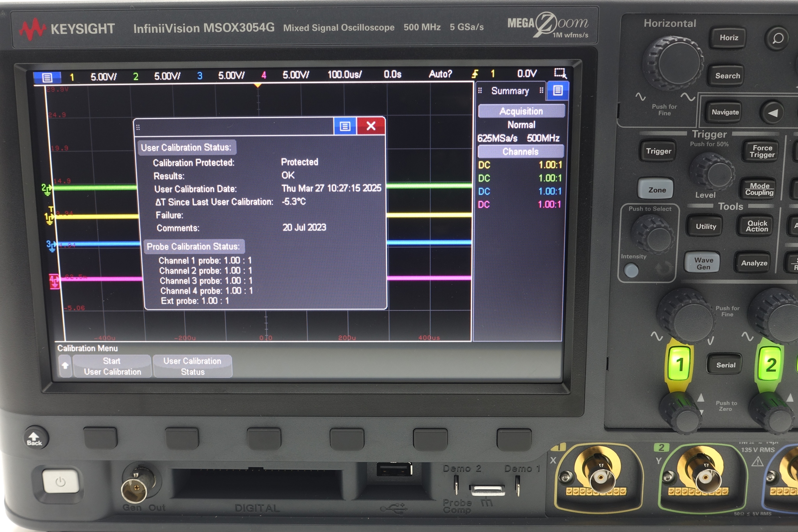Expand the Channels section in Summary panel

521,151
